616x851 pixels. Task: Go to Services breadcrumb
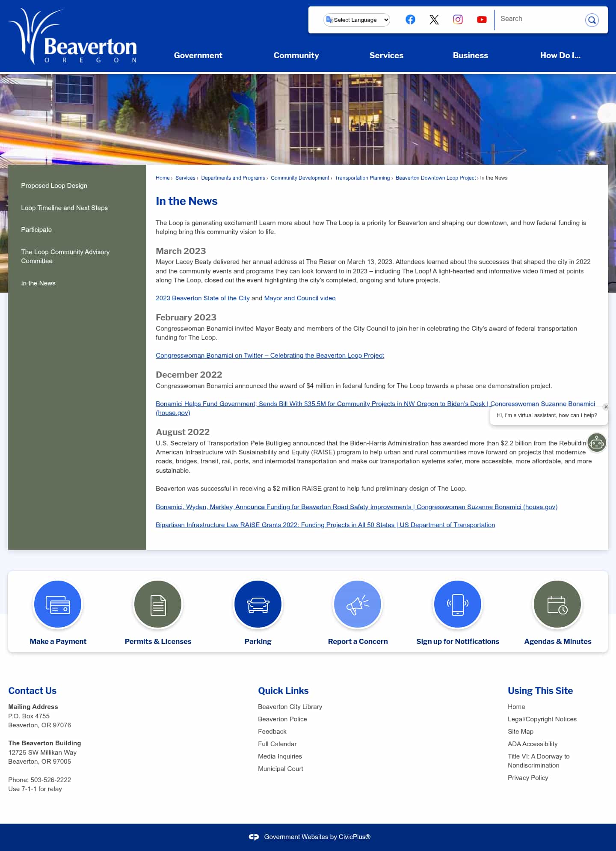pos(185,178)
